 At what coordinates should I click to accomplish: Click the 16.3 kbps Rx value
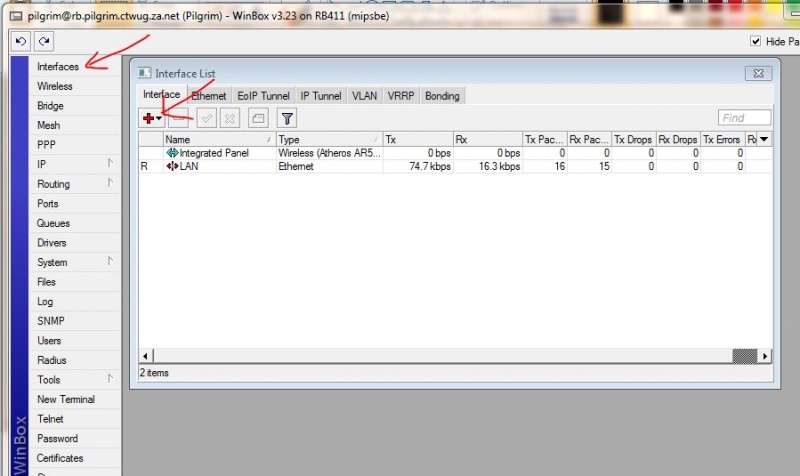pos(499,166)
